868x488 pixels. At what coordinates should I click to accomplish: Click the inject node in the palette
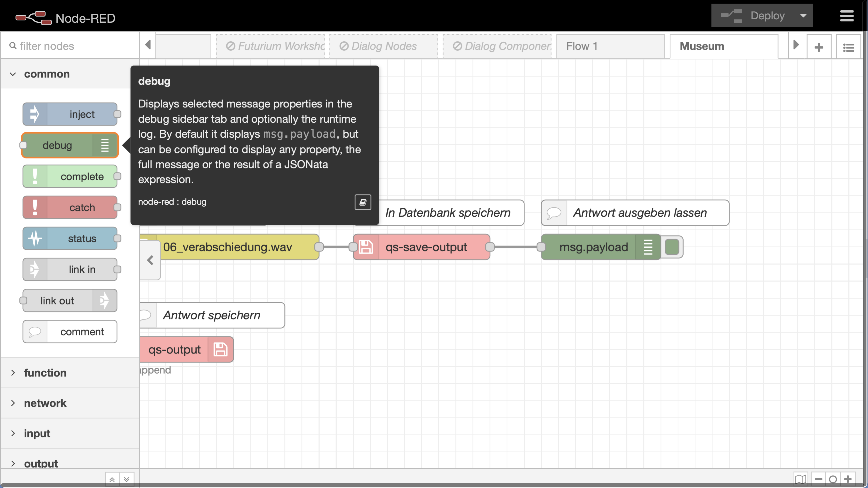click(70, 114)
